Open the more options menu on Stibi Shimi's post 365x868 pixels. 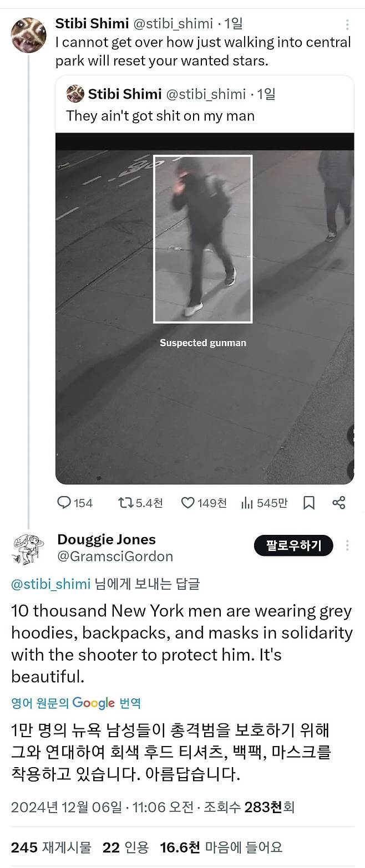point(347,25)
